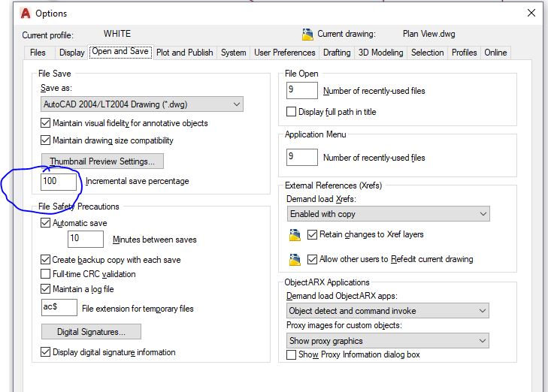Check Display full path in title

292,112
